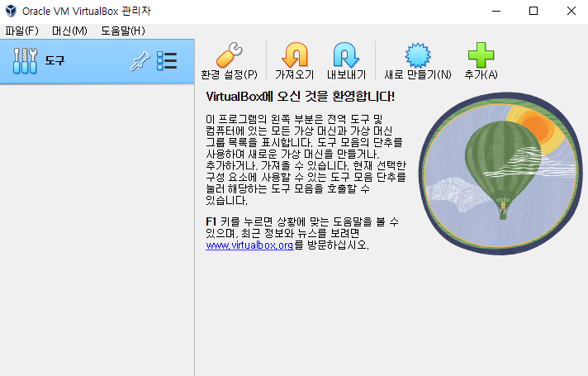This screenshot has height=376, width=588.
Task: Add an existing machine with 추가(A)
Action: [x=481, y=61]
